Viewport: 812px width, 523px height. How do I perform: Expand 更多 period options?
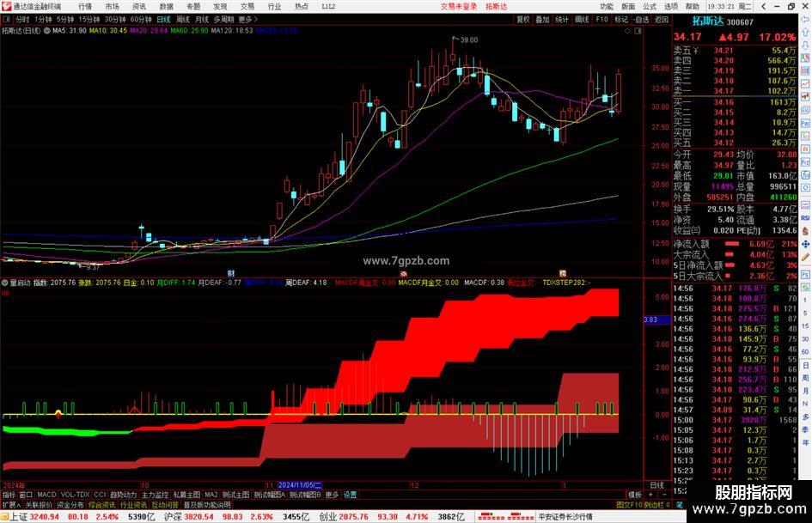(x=247, y=19)
